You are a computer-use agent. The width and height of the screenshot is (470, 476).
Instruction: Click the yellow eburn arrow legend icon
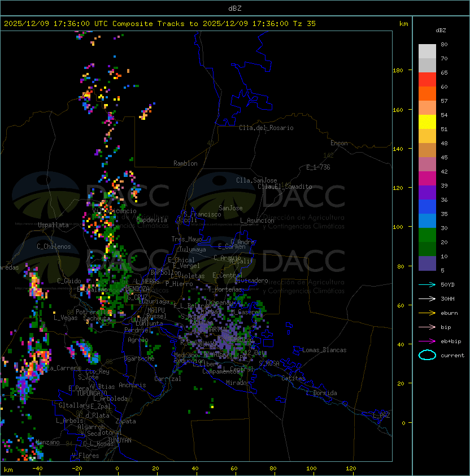(427, 313)
